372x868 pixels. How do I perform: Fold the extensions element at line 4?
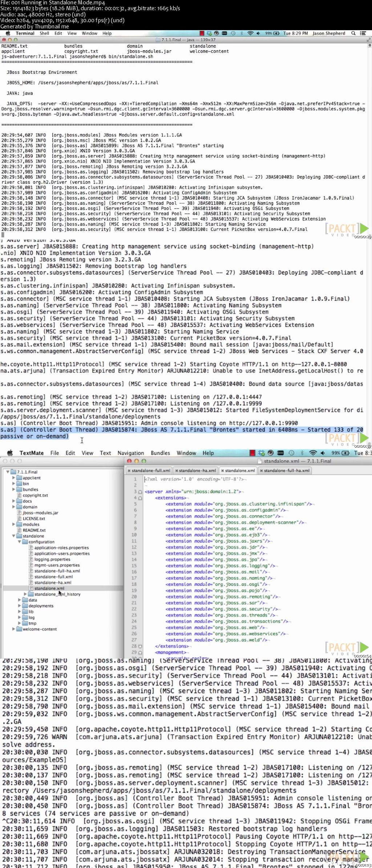tap(140, 498)
